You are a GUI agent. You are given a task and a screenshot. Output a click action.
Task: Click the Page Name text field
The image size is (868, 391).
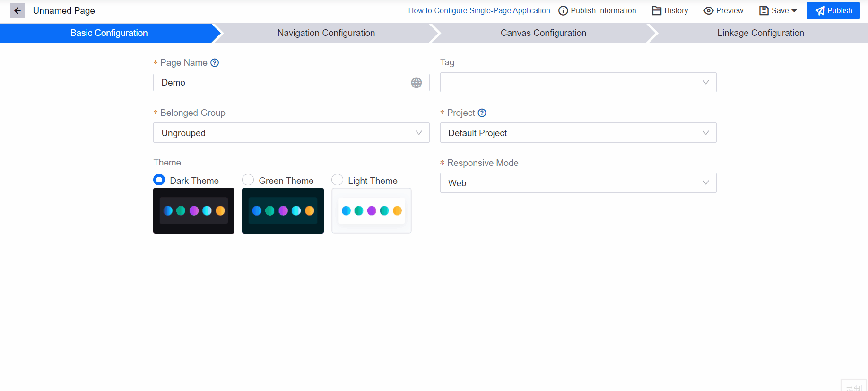point(281,83)
